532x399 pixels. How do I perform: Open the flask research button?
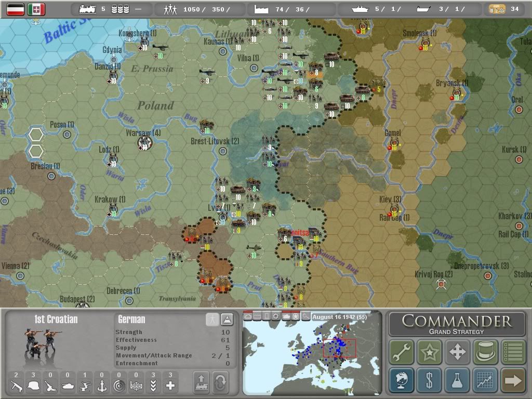(x=457, y=380)
